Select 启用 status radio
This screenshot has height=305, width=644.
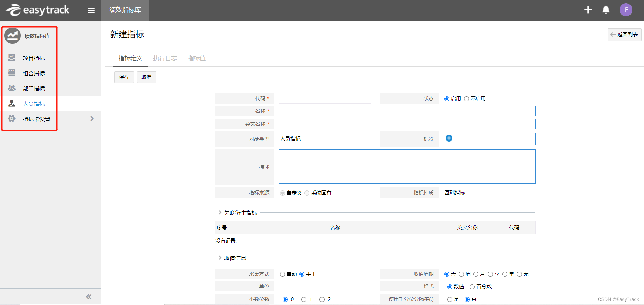pos(447,99)
